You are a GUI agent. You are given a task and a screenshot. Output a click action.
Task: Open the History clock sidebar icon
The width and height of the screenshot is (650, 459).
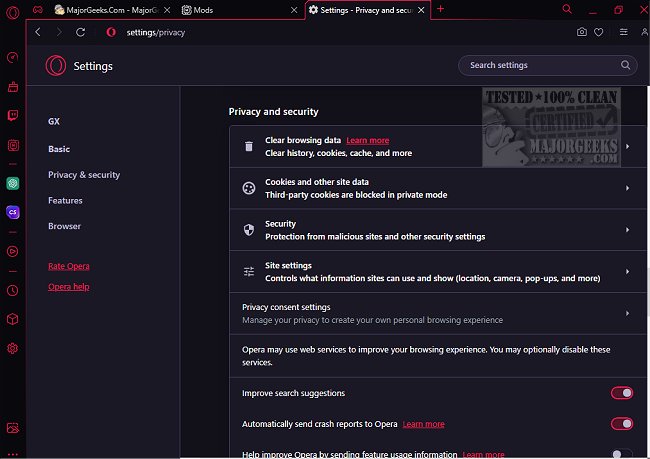pyautogui.click(x=13, y=290)
